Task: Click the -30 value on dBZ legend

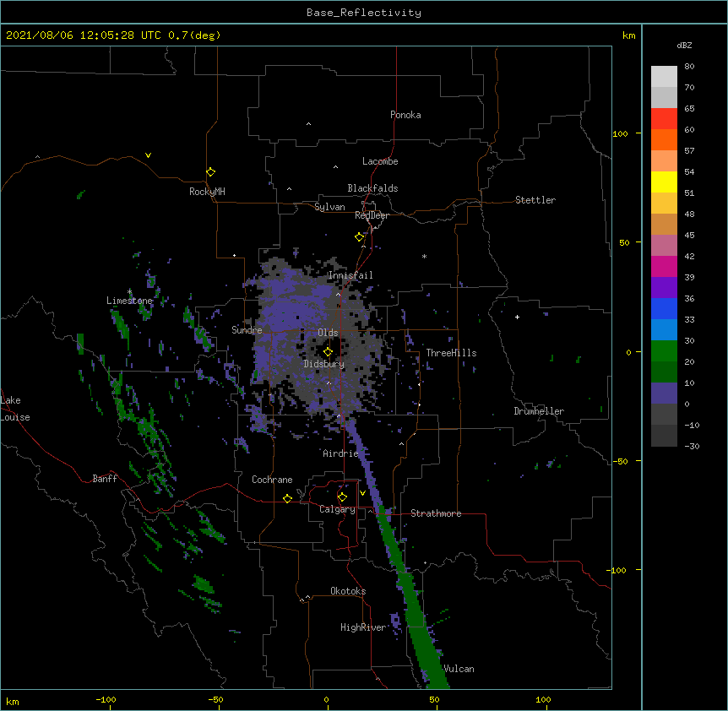Action: pos(692,447)
